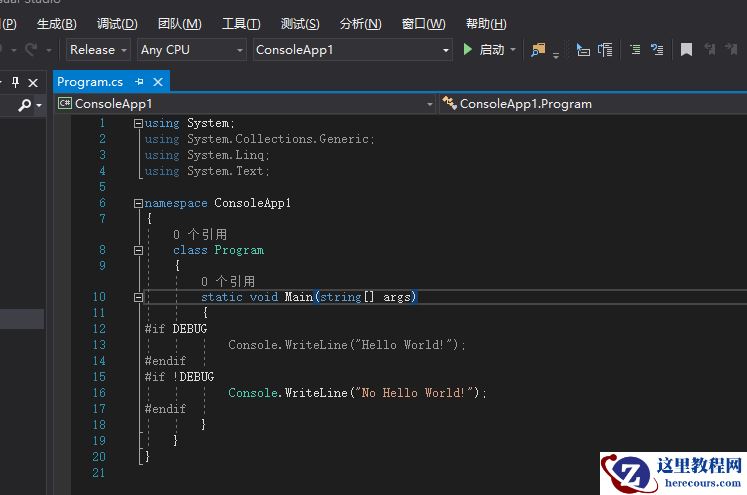Collapse the using directives block
The height and width of the screenshot is (495, 747).
point(139,123)
